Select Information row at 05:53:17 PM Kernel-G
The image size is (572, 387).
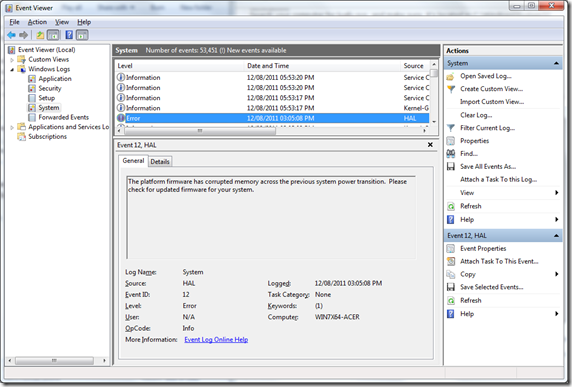(273, 108)
